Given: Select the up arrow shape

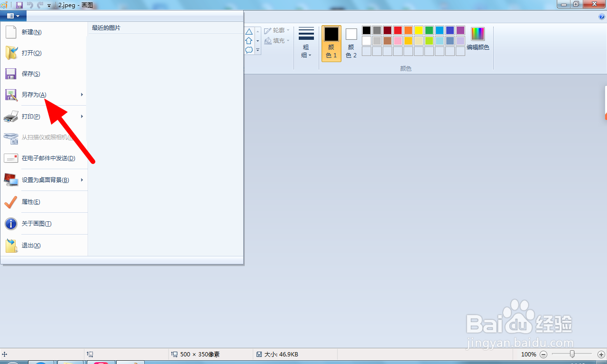Looking at the screenshot, I should click(x=249, y=41).
